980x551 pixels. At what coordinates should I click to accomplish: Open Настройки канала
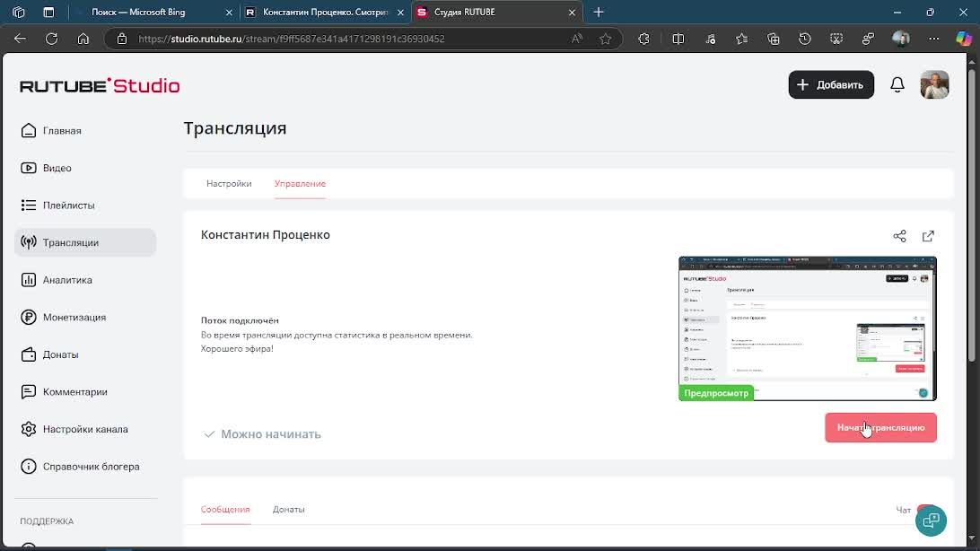tap(85, 429)
